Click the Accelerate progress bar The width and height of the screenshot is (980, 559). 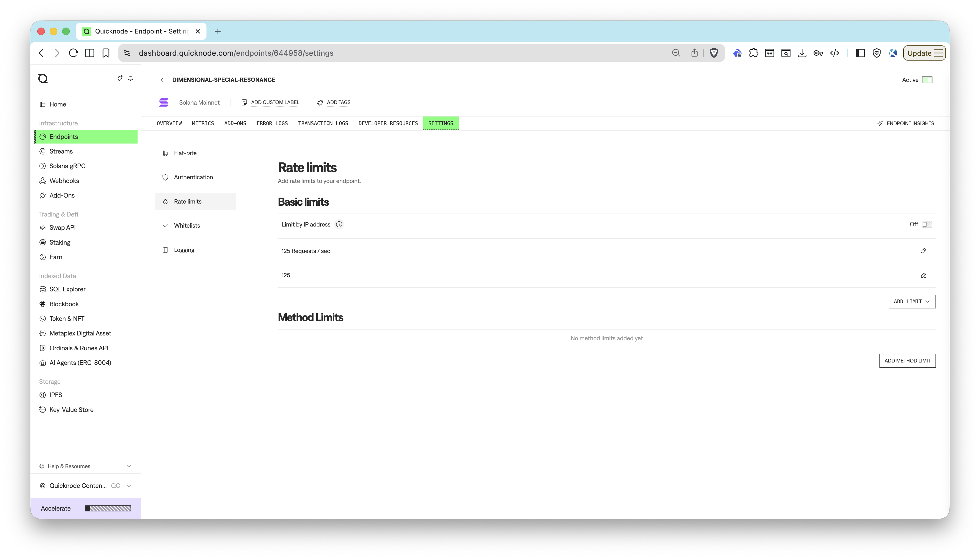point(108,508)
